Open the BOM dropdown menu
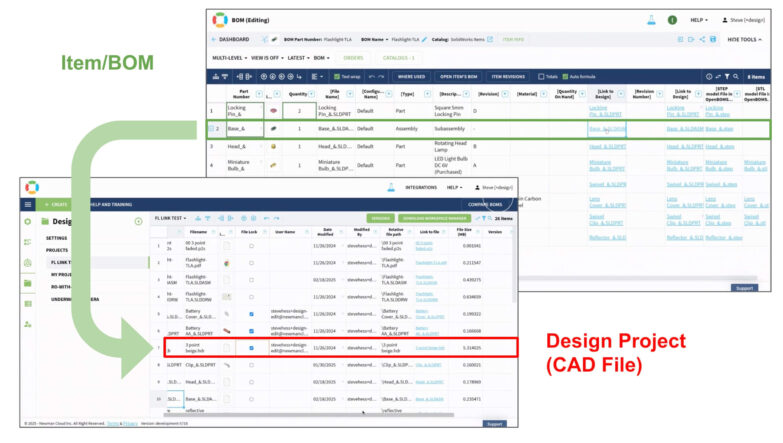 tap(322, 58)
